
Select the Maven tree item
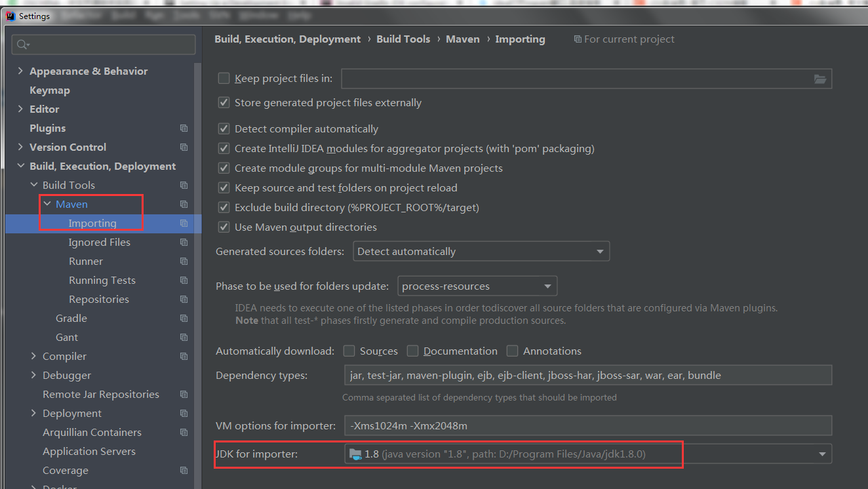coord(71,205)
